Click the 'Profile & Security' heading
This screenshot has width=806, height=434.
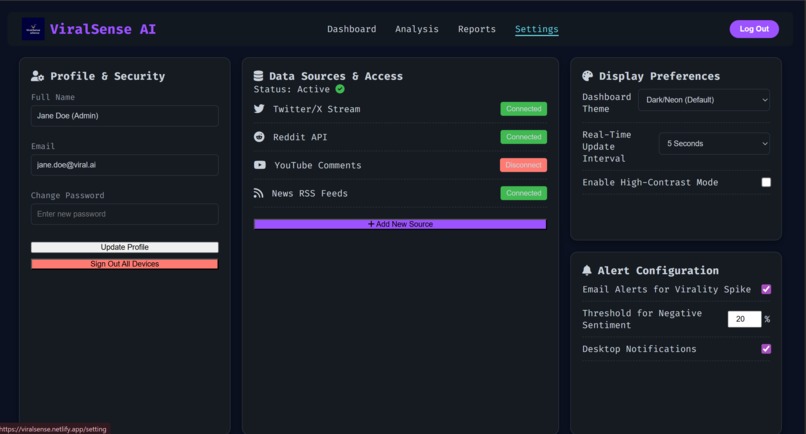coord(107,76)
